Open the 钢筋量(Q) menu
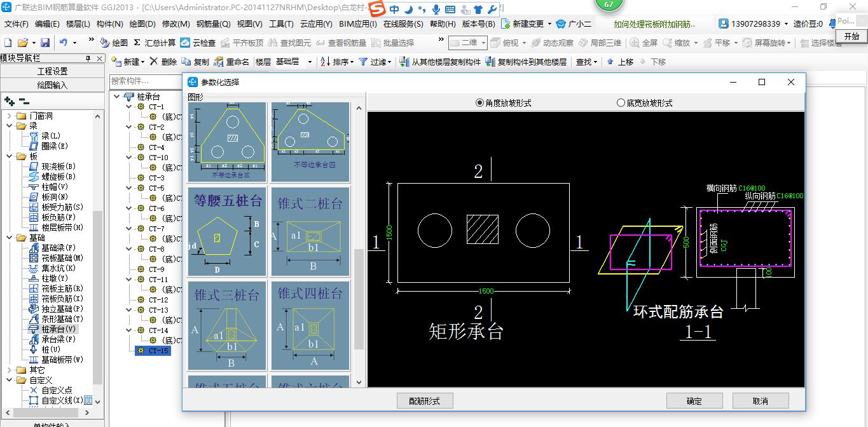Screen dimensions: 868x427 [213, 24]
